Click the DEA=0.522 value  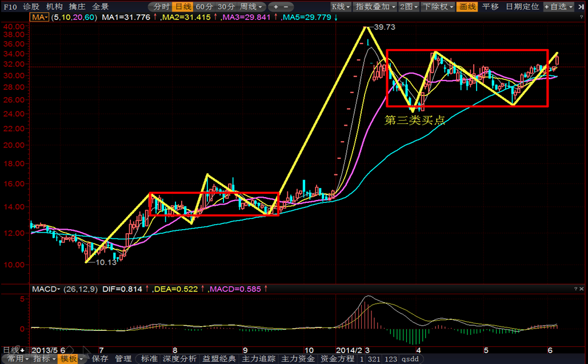click(176, 289)
